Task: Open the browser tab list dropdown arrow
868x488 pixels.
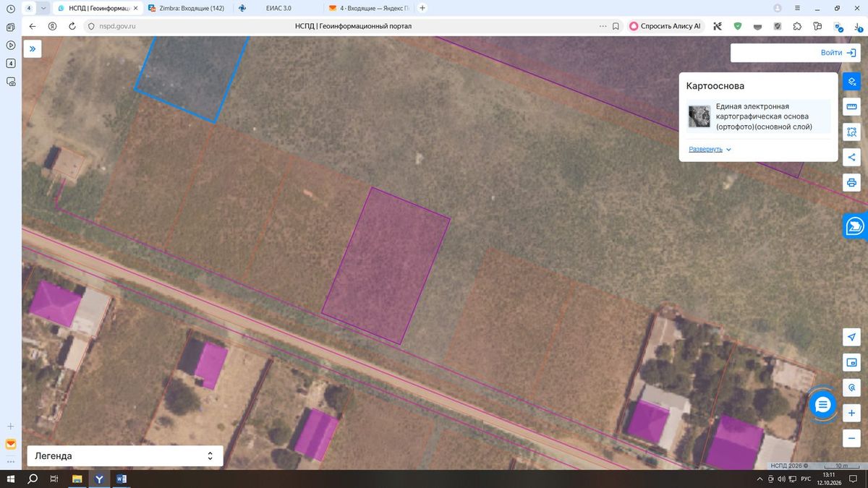Action: tap(45, 8)
